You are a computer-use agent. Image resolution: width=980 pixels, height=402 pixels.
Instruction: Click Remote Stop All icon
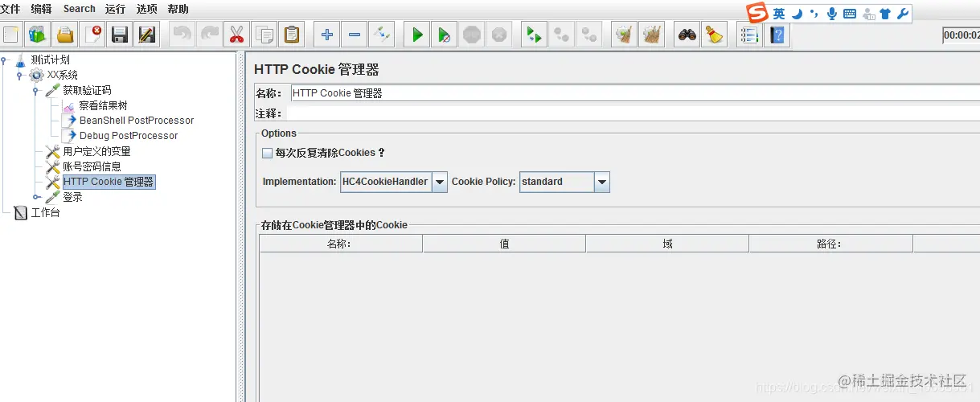click(x=562, y=35)
